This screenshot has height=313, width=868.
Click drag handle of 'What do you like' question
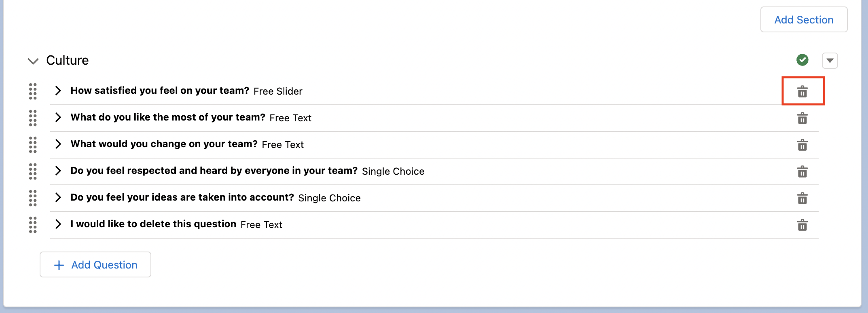[33, 118]
